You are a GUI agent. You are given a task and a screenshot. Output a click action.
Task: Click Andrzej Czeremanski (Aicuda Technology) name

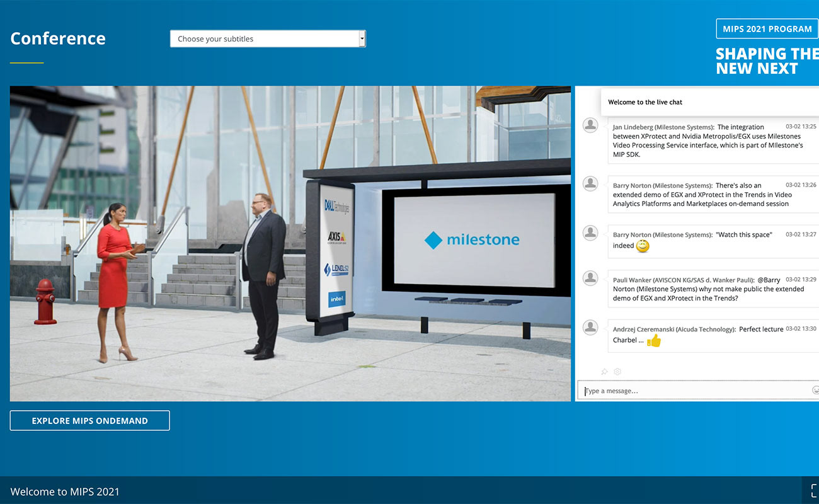[674, 329]
